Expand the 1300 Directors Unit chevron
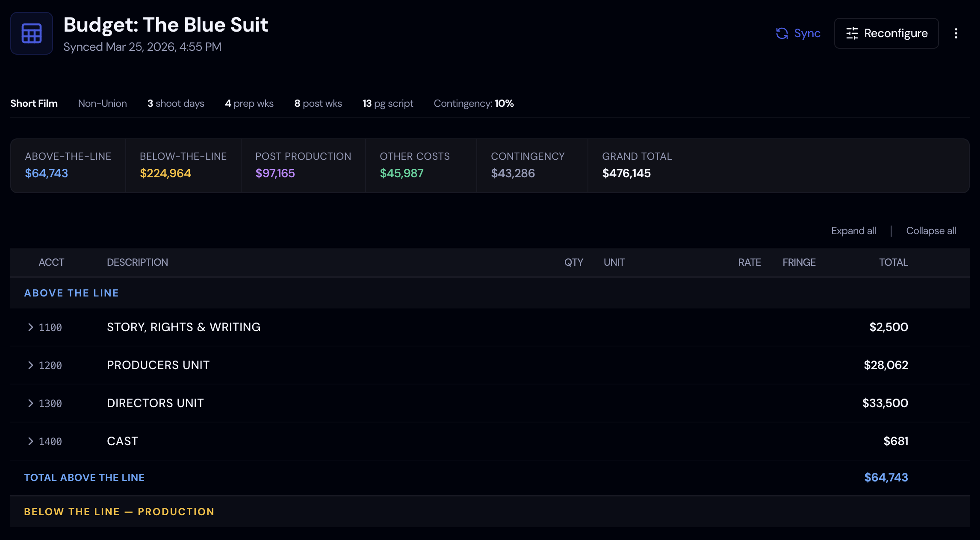The width and height of the screenshot is (980, 540). [x=30, y=403]
